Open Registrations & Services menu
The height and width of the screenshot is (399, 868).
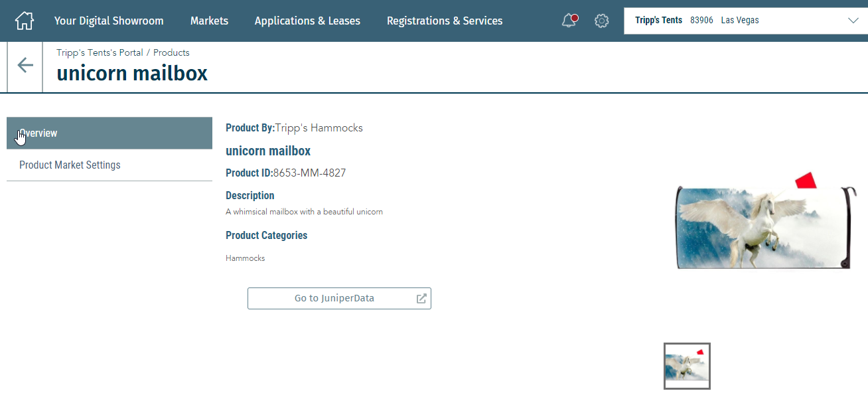click(x=445, y=21)
